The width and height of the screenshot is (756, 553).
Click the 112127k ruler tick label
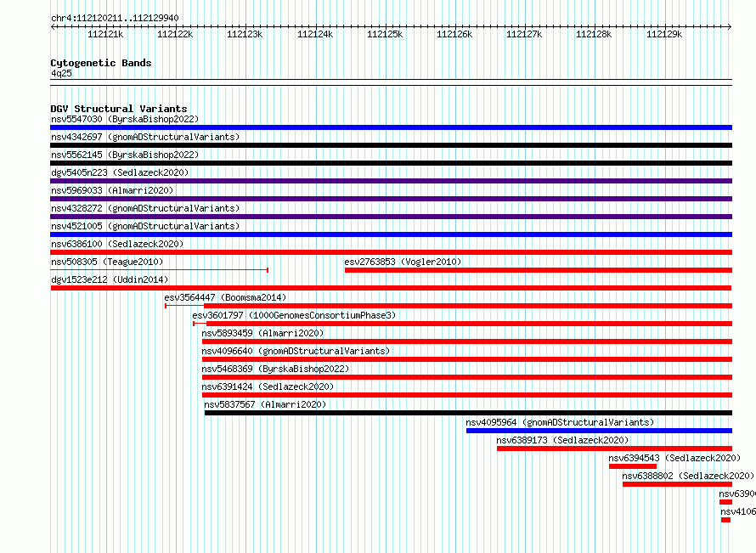(524, 34)
